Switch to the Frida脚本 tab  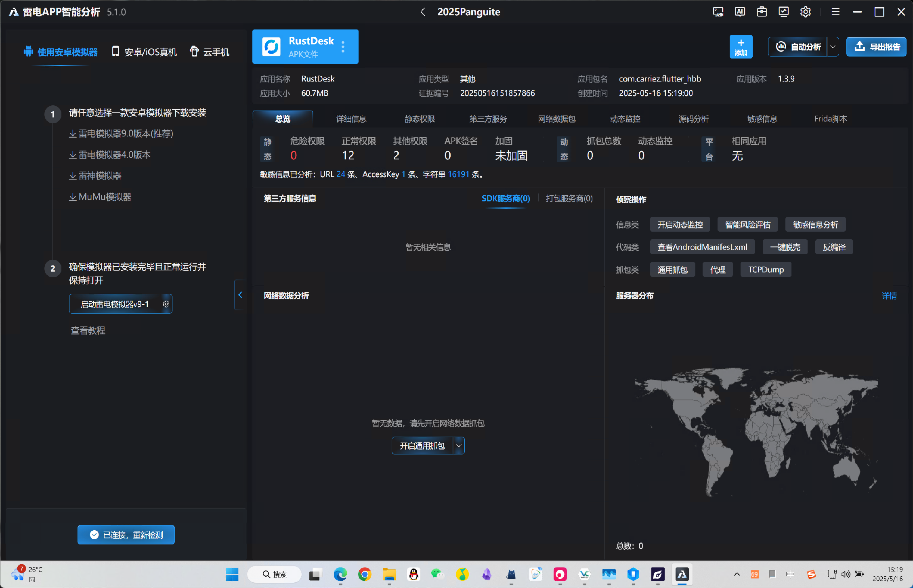pos(830,119)
